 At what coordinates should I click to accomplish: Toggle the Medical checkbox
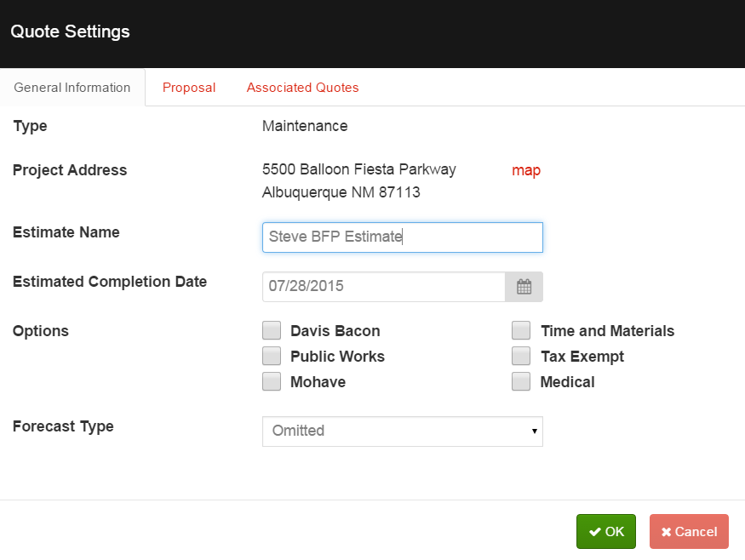tap(521, 381)
